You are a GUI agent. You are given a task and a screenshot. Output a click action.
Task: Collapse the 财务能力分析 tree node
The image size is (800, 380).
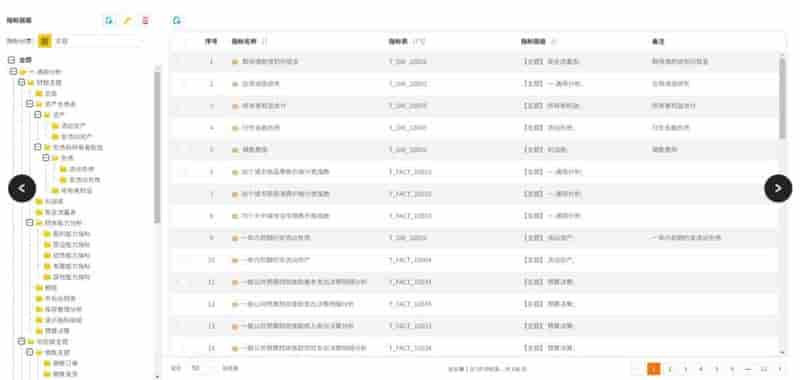pyautogui.click(x=30, y=223)
